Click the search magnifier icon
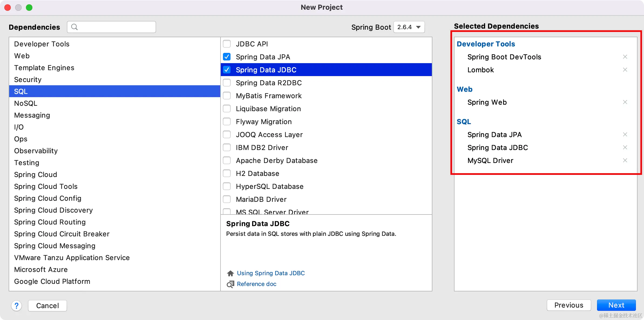The image size is (644, 320). (74, 27)
